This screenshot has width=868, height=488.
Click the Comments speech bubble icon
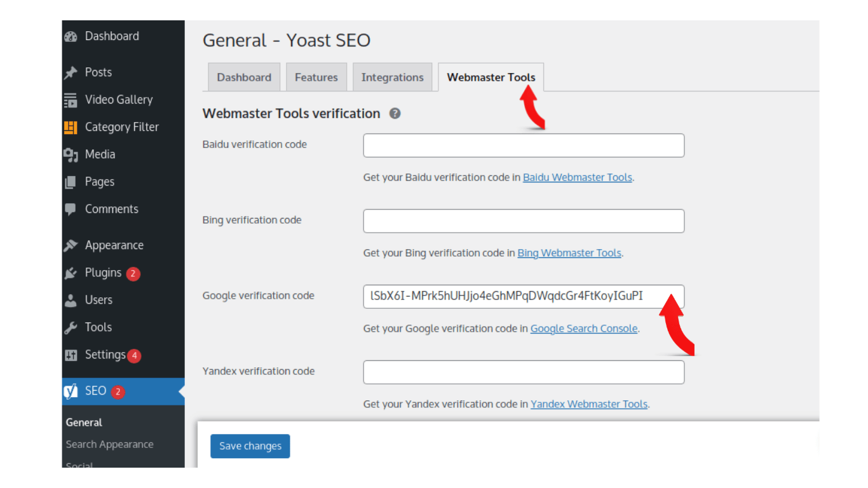pyautogui.click(x=71, y=210)
